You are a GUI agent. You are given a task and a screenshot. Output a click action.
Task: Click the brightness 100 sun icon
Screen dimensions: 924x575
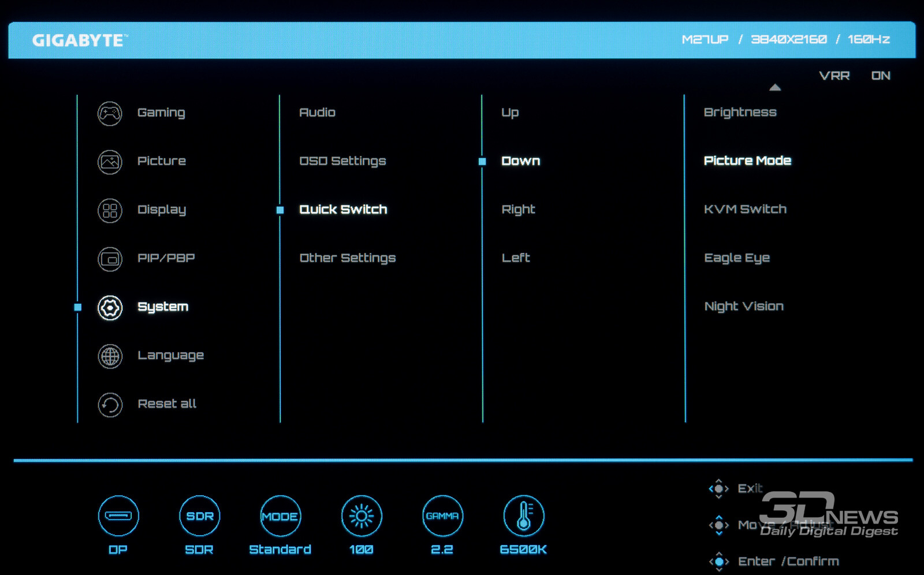[362, 516]
